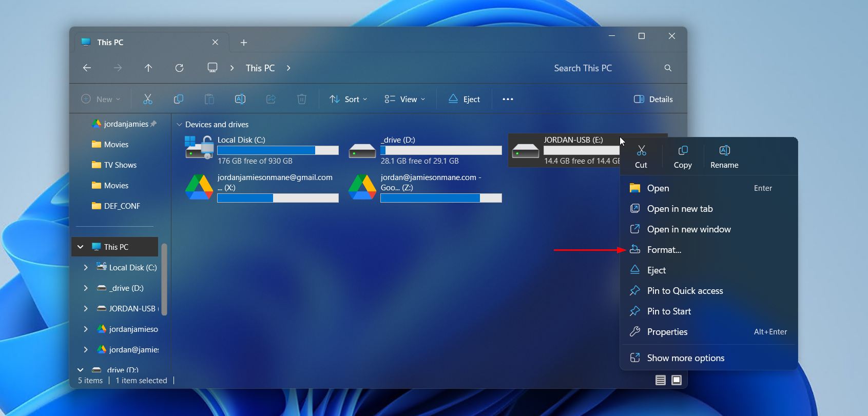Image resolution: width=868 pixels, height=416 pixels.
Task: Close the This PC tab
Action: (215, 42)
